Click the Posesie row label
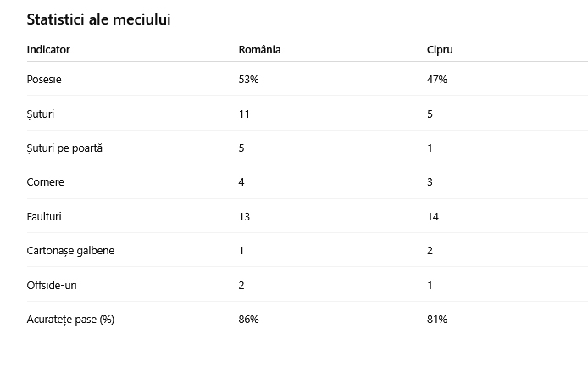Screen dimensions: 588x373 (x=44, y=79)
